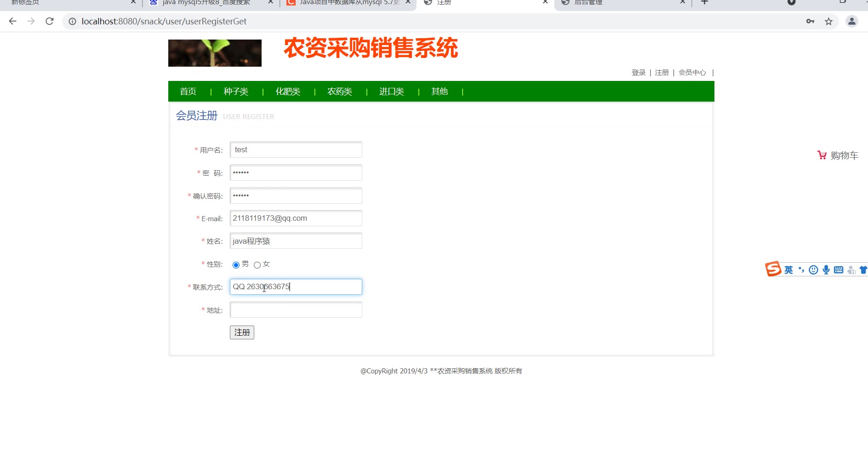Close the 后台管理 tab
This screenshot has width=868, height=458.
(x=683, y=2)
